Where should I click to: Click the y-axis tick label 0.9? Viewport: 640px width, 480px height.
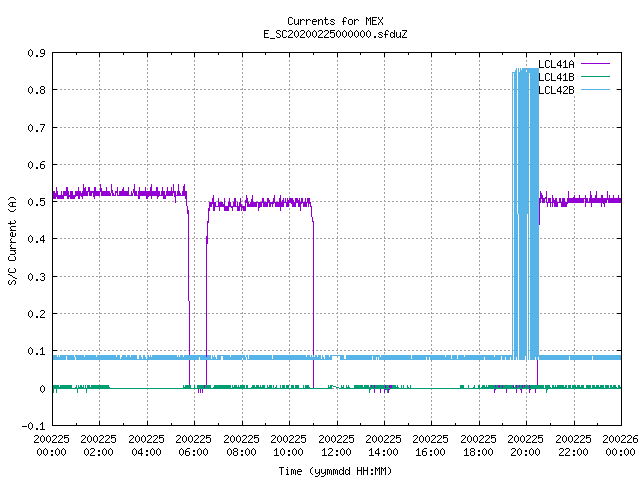[36, 53]
